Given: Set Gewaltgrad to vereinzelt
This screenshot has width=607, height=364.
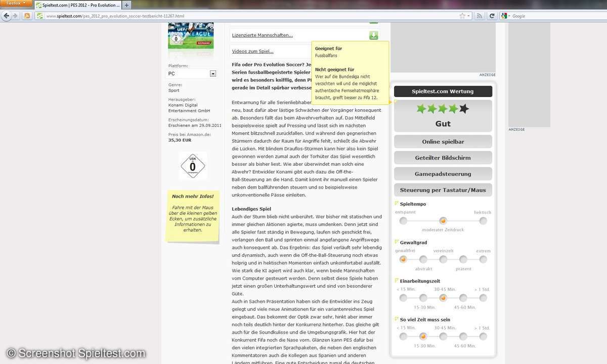Looking at the screenshot, I should point(443,259).
